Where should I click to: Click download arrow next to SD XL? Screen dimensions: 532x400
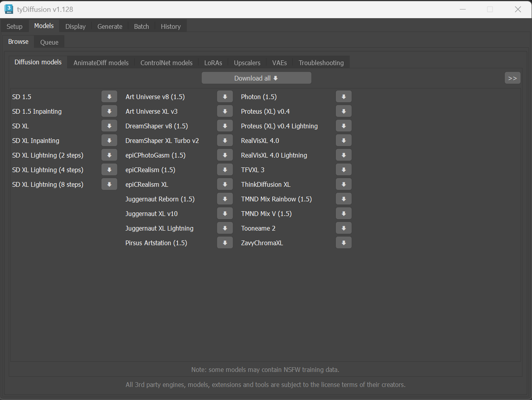point(109,126)
